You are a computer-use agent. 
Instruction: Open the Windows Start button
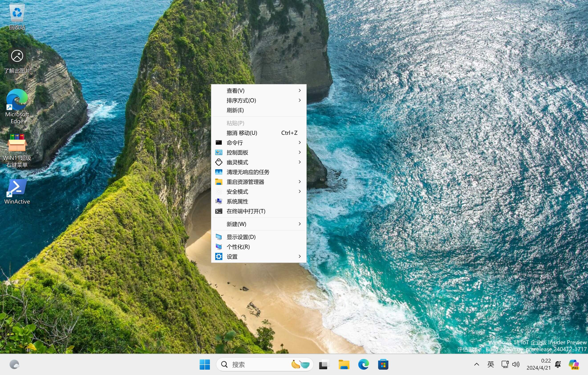205,365
